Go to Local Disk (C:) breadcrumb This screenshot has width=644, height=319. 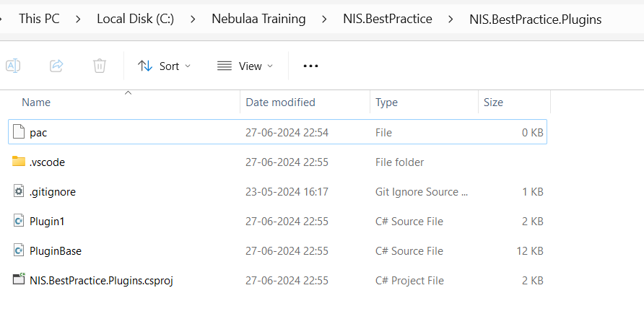(x=135, y=19)
